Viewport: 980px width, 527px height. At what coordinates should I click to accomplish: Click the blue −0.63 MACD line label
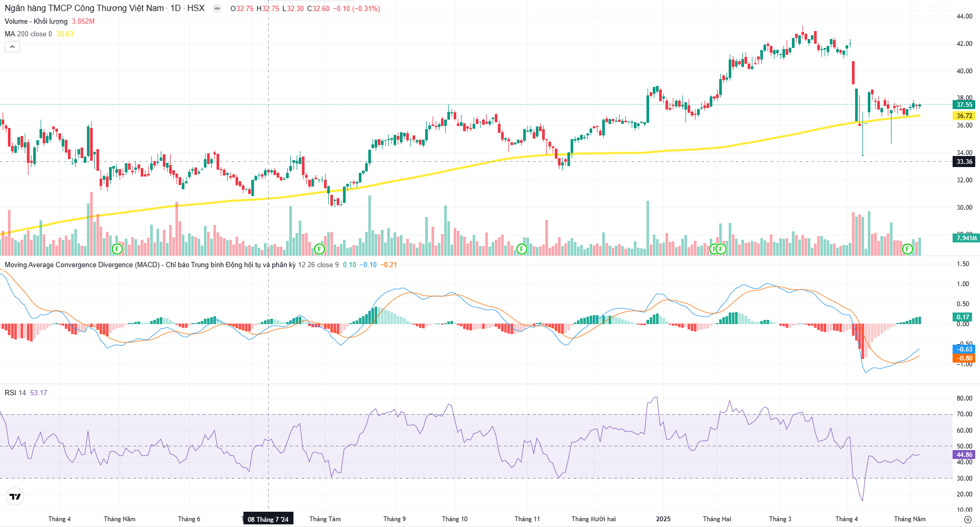964,349
